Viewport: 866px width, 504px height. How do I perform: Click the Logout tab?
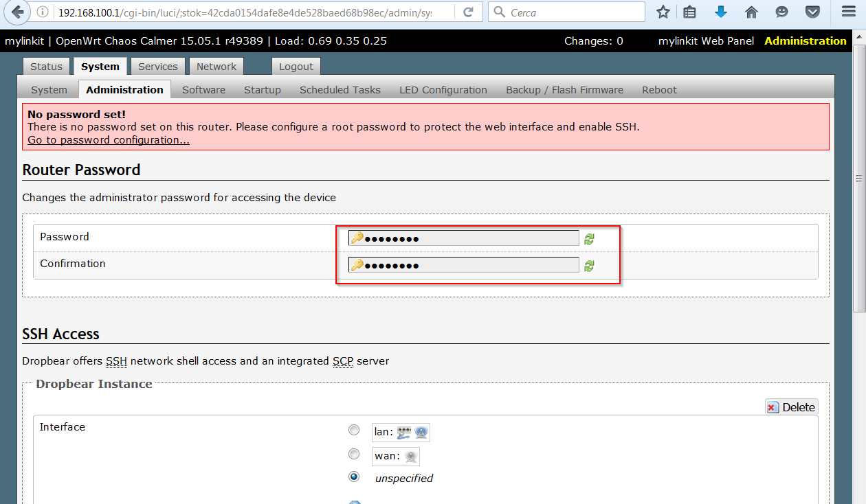tap(296, 67)
